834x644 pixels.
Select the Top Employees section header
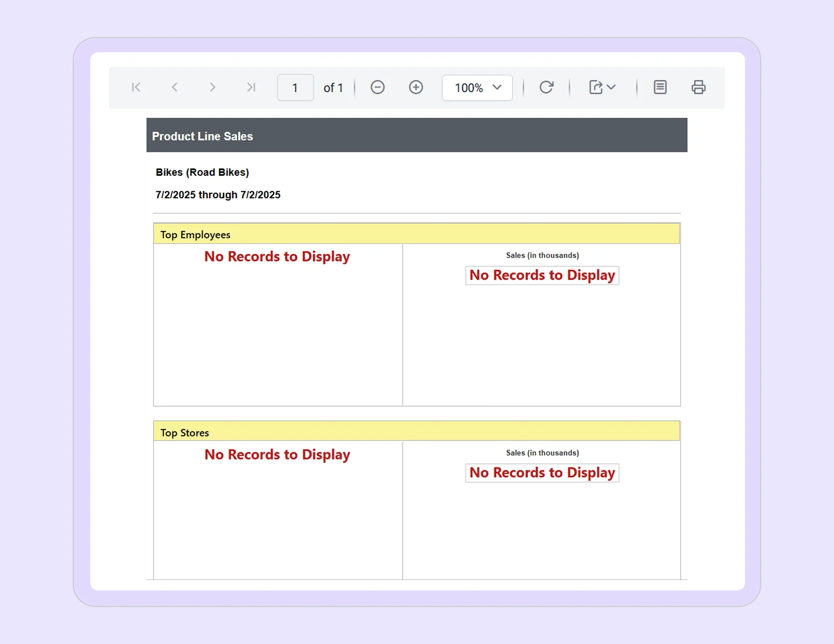[x=195, y=234]
